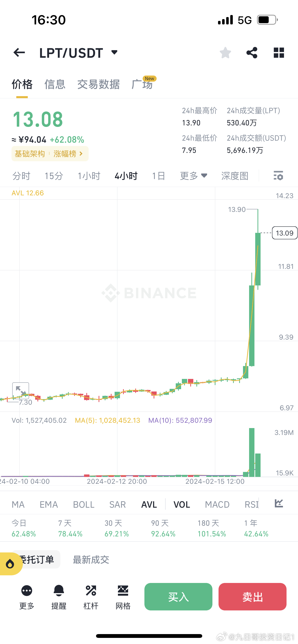Tap the back arrow icon

click(x=19, y=53)
